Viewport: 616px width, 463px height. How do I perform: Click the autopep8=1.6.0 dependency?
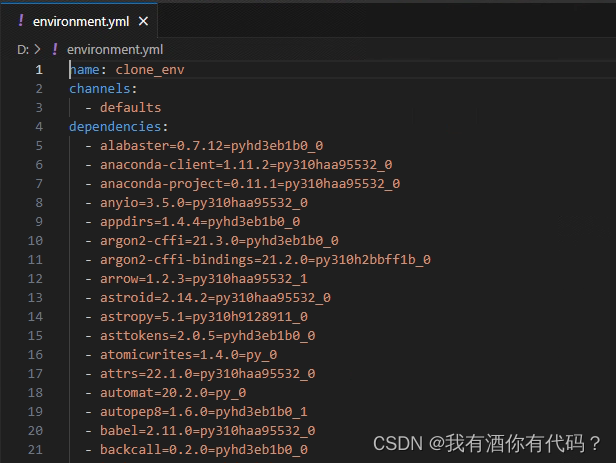[x=204, y=412]
